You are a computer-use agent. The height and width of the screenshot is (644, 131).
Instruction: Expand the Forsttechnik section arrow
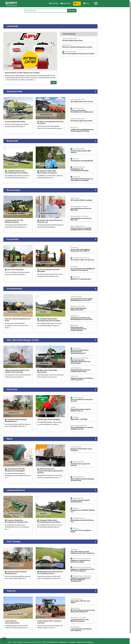95,239
